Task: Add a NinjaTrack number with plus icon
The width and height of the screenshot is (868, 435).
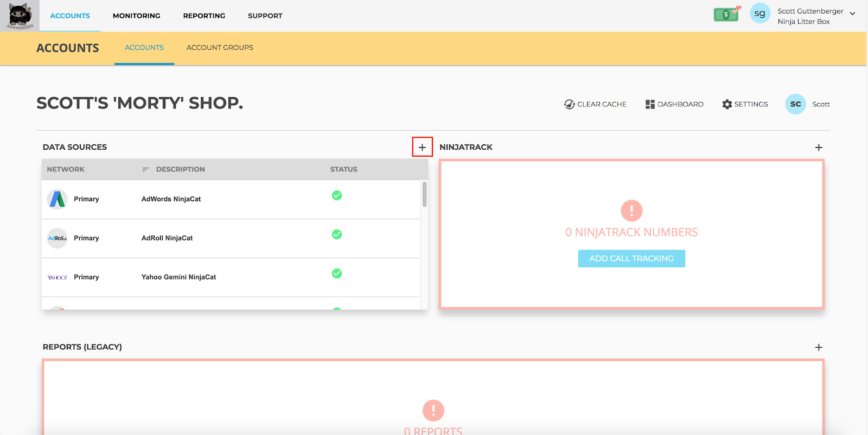Action: (819, 148)
